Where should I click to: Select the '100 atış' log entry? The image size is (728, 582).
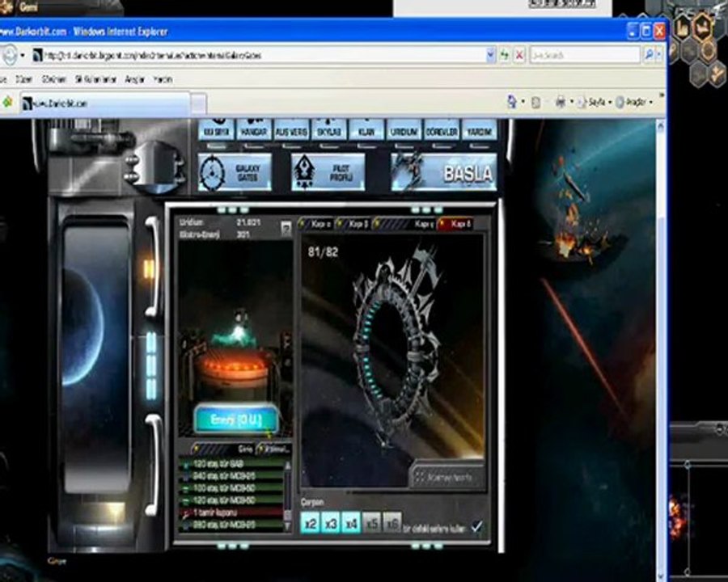[231, 488]
